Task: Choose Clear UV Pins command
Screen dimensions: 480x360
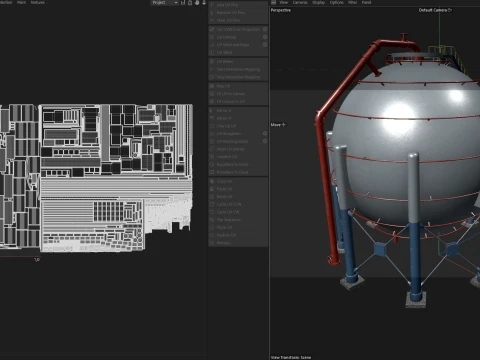Action: [x=238, y=20]
